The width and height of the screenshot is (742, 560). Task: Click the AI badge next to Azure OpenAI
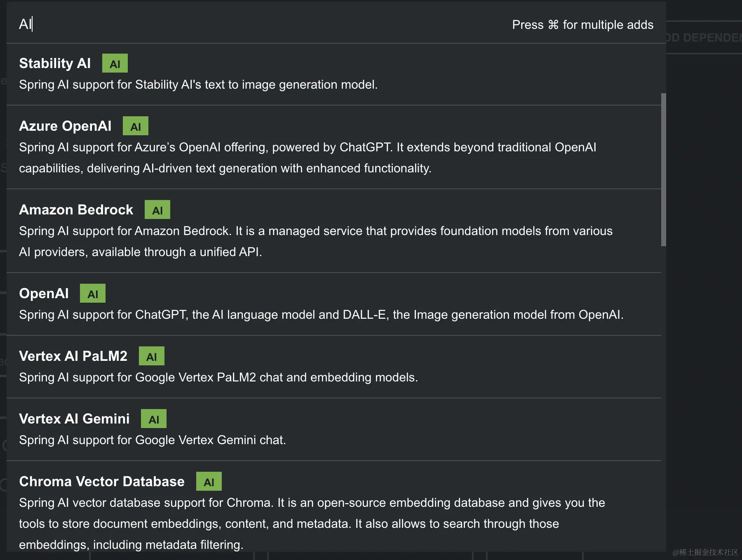[136, 126]
